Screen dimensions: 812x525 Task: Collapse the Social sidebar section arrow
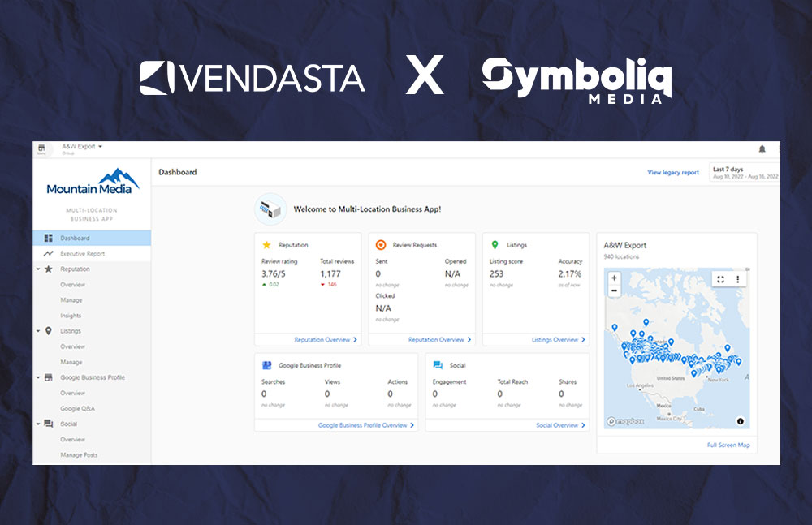coord(38,424)
